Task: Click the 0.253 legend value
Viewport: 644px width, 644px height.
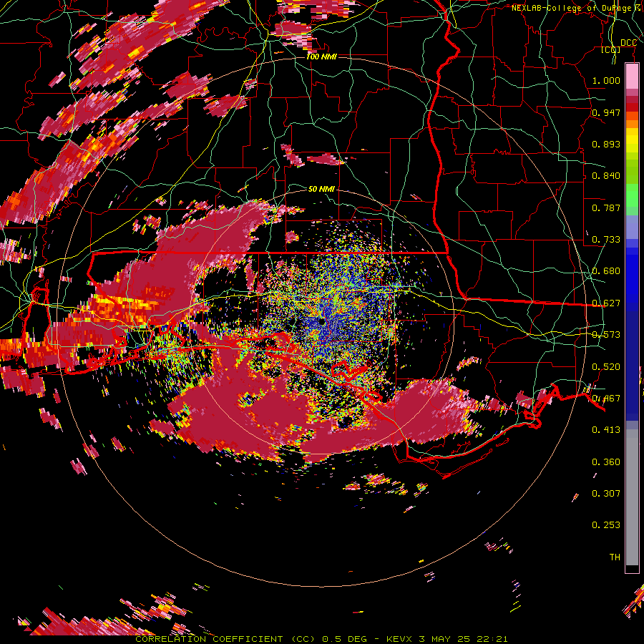Action: pos(606,525)
